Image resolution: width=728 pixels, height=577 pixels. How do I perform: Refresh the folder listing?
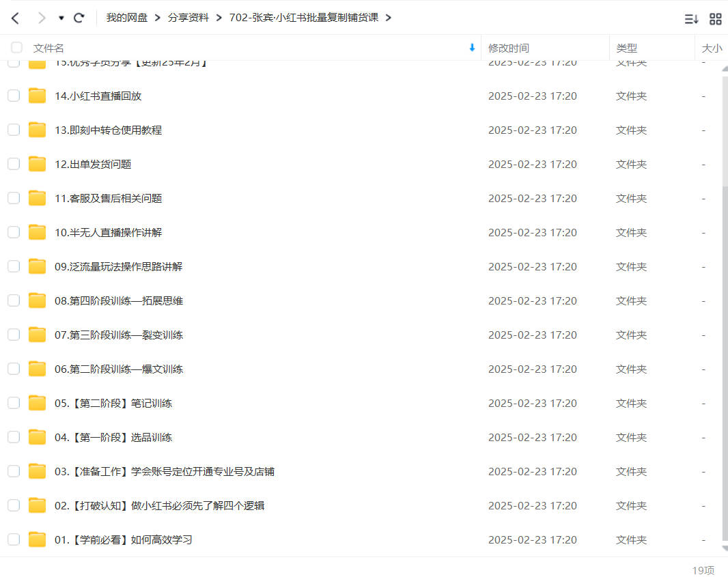pos(79,18)
